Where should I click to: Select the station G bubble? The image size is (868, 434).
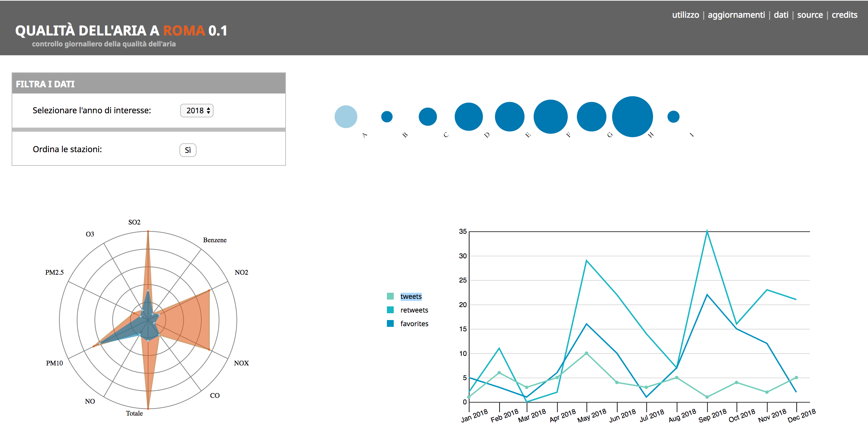tap(591, 117)
